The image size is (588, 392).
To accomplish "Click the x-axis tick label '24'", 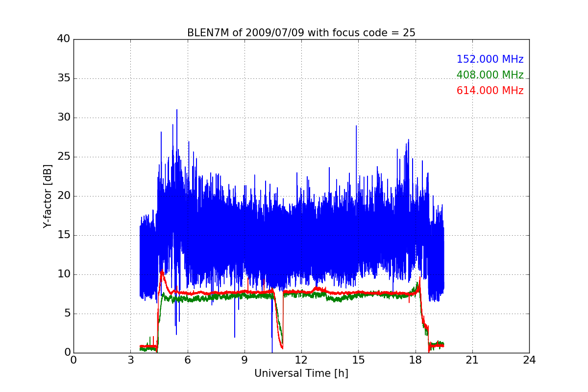I will (x=529, y=360).
